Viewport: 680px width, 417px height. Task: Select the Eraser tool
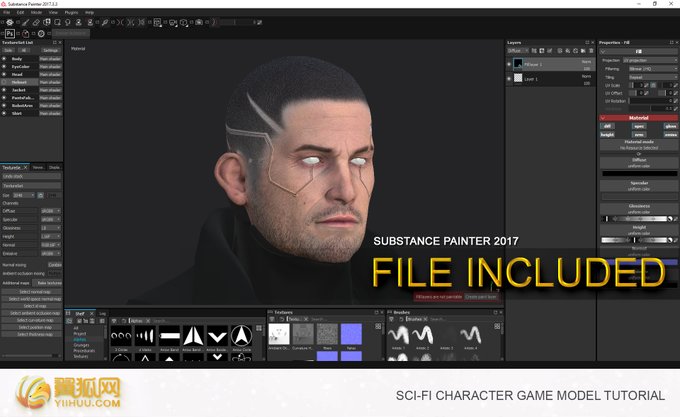[x=36, y=22]
